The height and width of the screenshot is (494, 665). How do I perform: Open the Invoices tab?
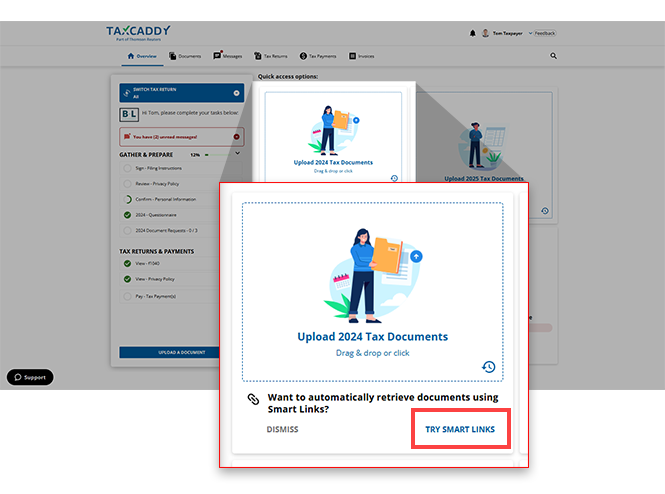[362, 56]
